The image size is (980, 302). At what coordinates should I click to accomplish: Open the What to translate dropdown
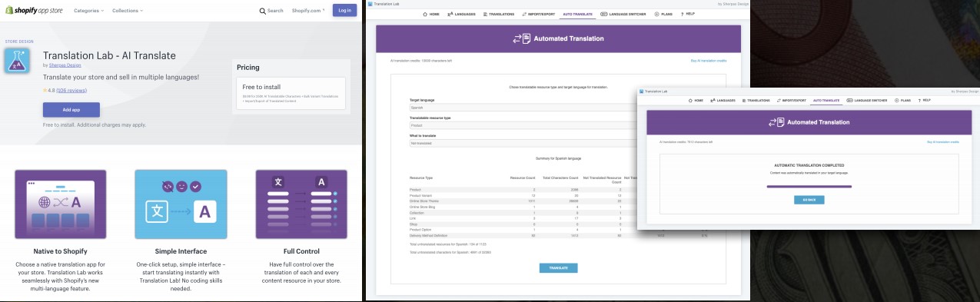[x=523, y=143]
